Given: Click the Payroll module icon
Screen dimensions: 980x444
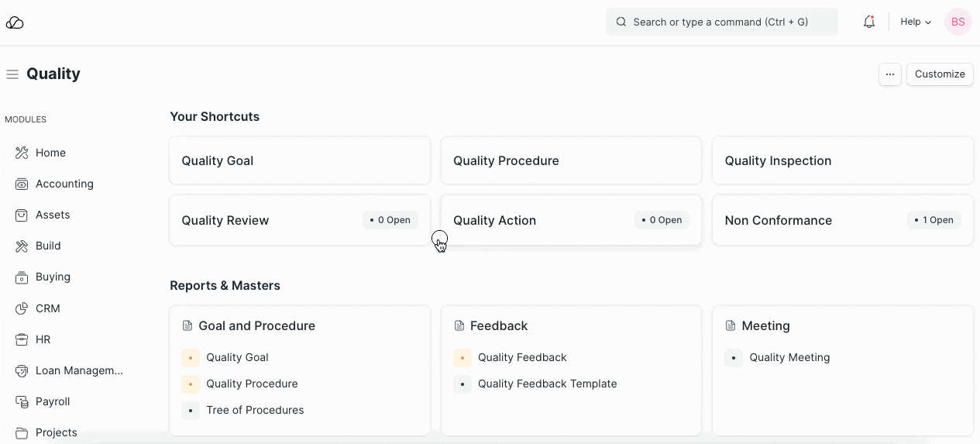Looking at the screenshot, I should (22, 401).
